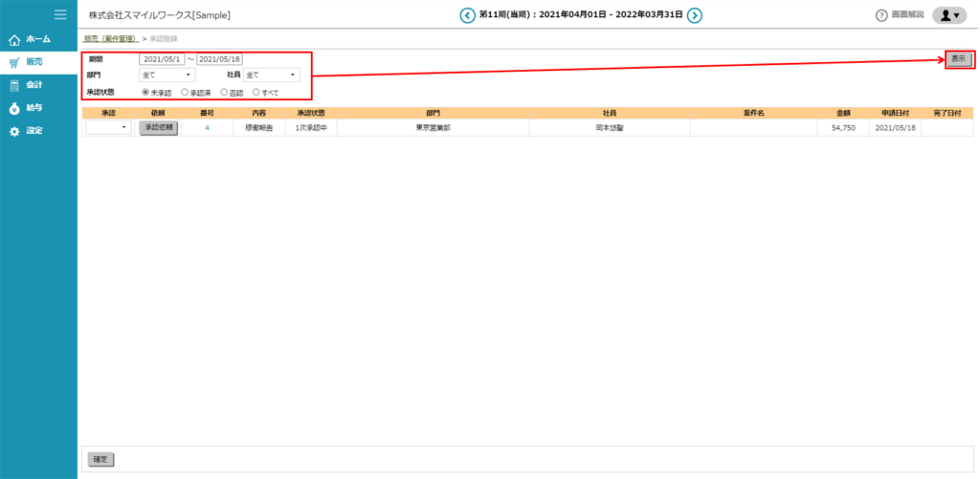Viewport: 980px width, 479px height.
Task: Expand the 社員 dropdown
Action: [x=271, y=75]
